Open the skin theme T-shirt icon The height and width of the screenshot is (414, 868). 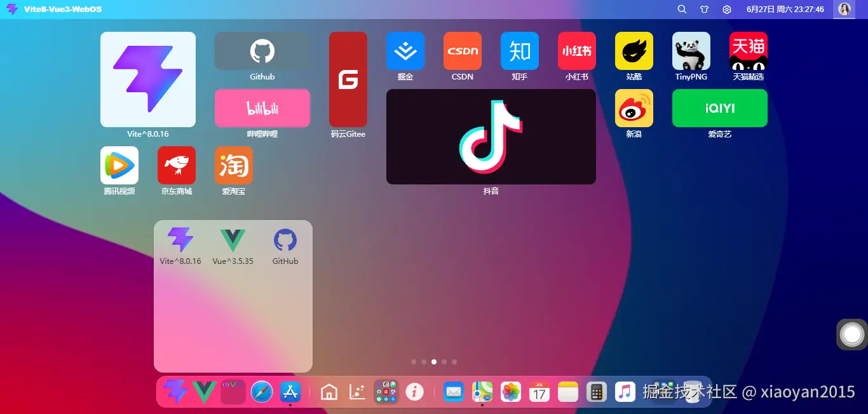[x=704, y=10]
